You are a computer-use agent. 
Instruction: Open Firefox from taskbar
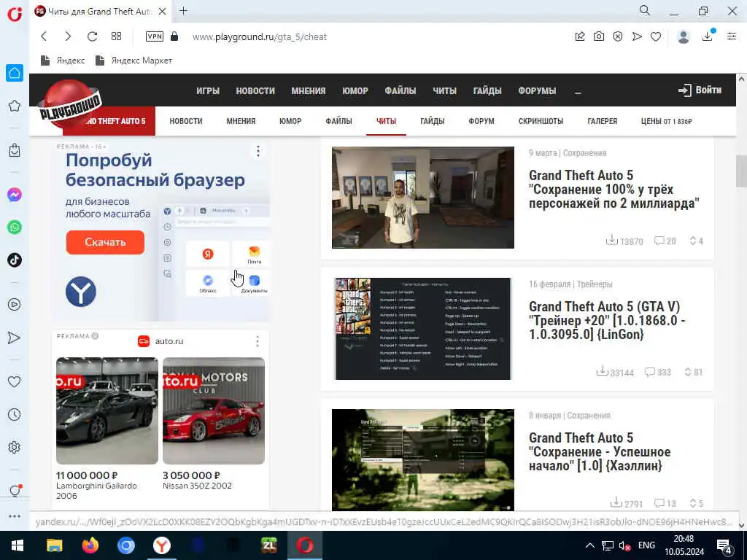click(x=90, y=545)
